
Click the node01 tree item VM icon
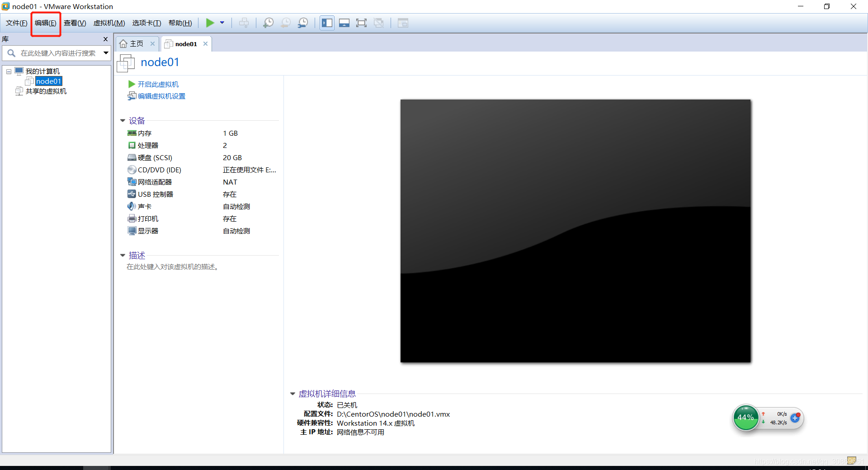(x=30, y=81)
